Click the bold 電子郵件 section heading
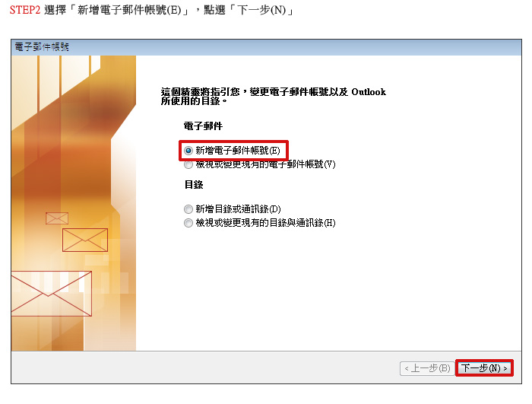Image resolution: width=532 pixels, height=404 pixels. coord(203,126)
